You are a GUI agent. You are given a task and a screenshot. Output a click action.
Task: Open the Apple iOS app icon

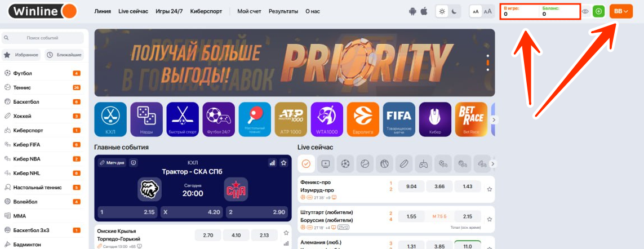click(x=424, y=11)
